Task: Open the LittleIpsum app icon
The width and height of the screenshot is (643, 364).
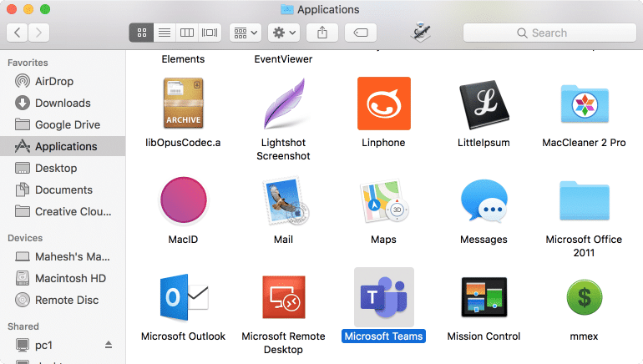Action: [x=484, y=104]
